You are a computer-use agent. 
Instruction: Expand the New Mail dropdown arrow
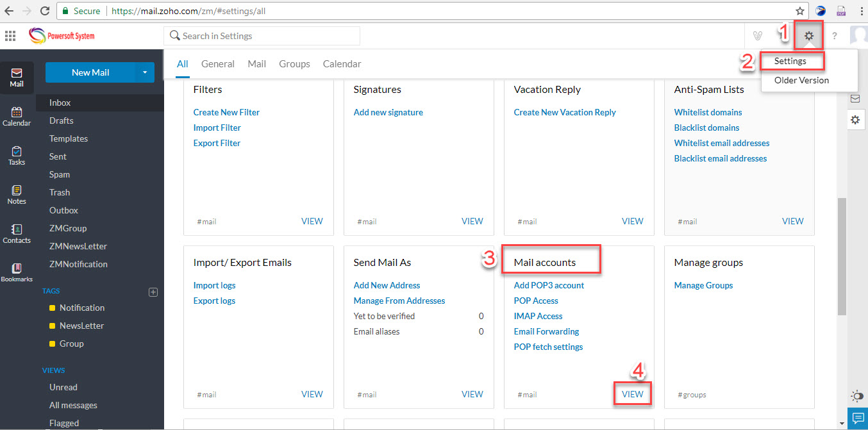pos(145,72)
